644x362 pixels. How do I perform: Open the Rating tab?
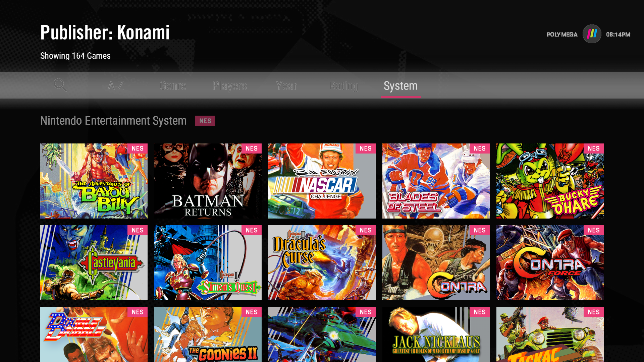click(x=344, y=86)
